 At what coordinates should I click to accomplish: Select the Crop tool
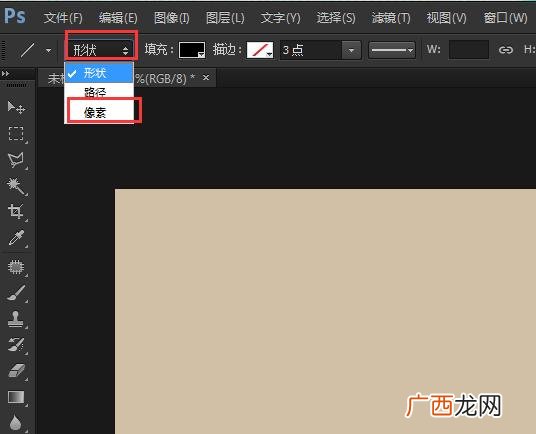pyautogui.click(x=16, y=212)
